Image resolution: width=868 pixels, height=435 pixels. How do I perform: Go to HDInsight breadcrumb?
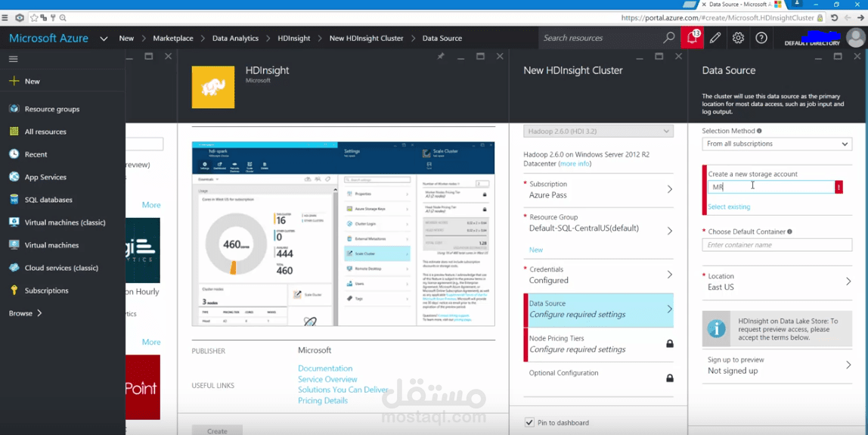click(x=294, y=39)
